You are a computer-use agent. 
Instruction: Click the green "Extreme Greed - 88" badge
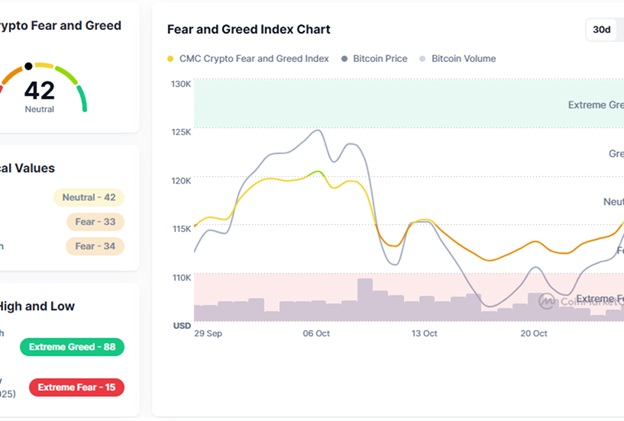pos(72,347)
